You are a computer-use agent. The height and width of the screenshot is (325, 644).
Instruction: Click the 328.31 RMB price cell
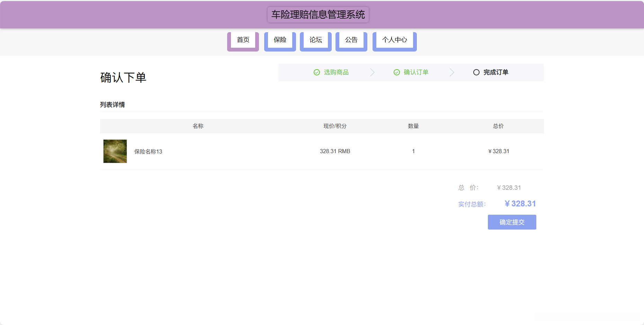pyautogui.click(x=335, y=151)
